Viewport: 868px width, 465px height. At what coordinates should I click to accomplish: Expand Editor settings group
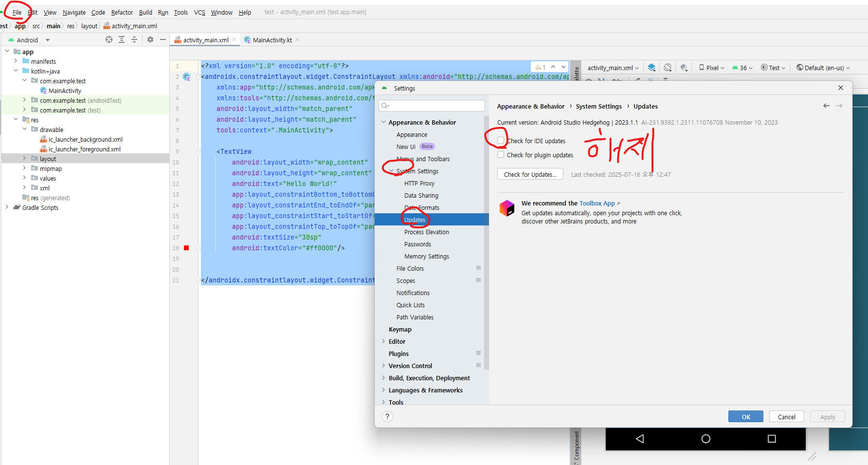point(383,341)
